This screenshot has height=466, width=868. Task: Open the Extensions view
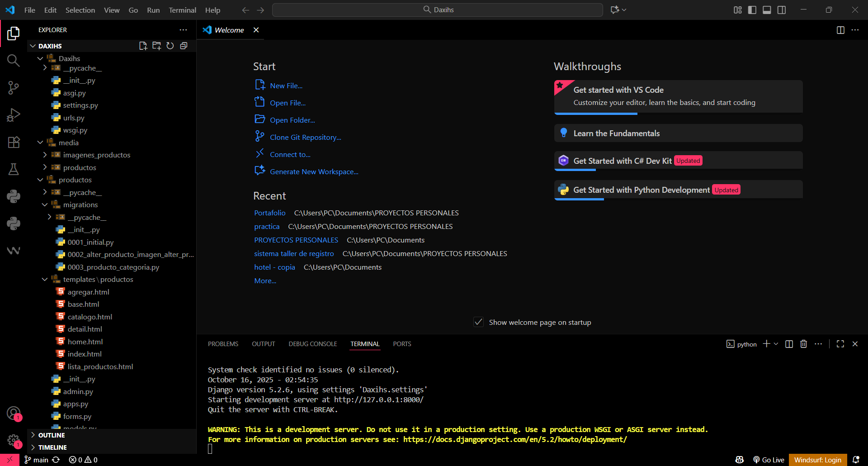(x=13, y=142)
